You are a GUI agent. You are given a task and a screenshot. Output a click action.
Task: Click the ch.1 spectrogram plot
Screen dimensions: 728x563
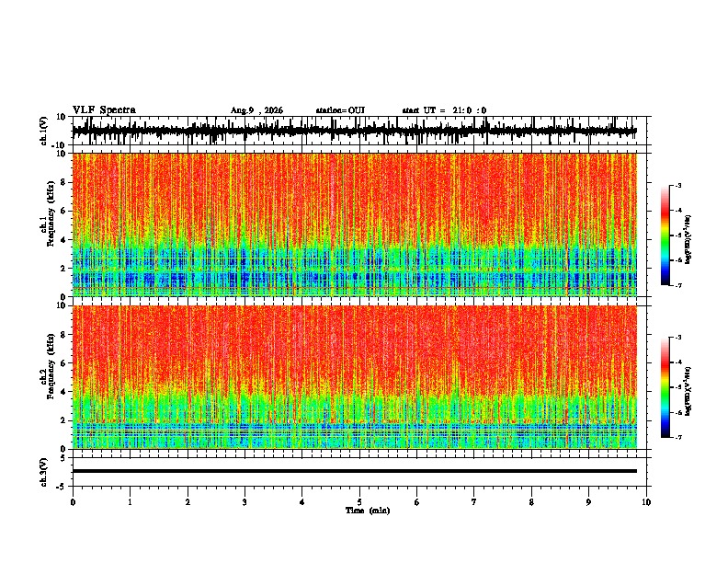[354, 224]
